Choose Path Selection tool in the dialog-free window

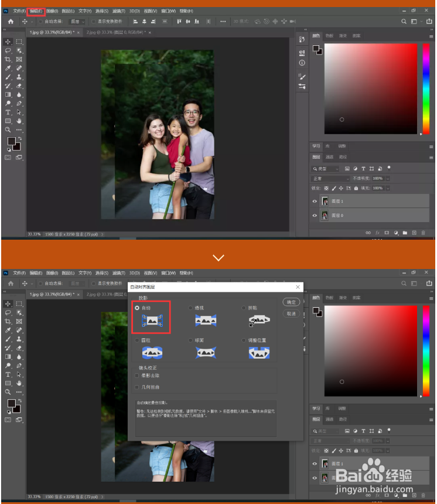pyautogui.click(x=19, y=112)
